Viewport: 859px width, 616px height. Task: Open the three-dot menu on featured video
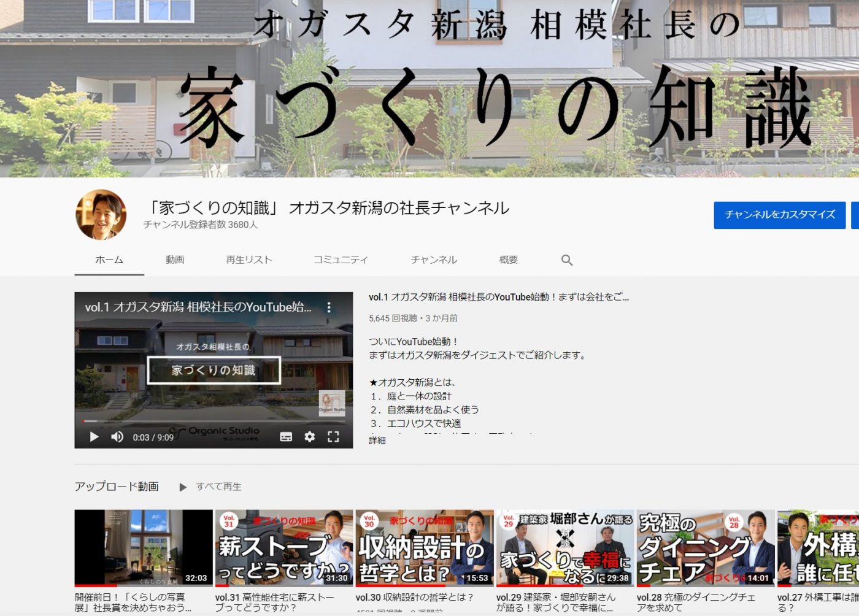click(x=329, y=307)
